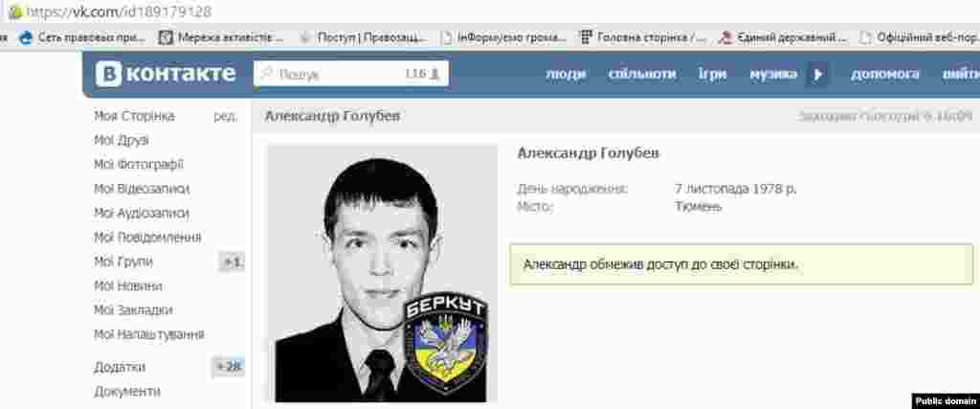Click the Єдиний державний bookmark icon
Image resolution: width=980 pixels, height=409 pixels.
(725, 38)
